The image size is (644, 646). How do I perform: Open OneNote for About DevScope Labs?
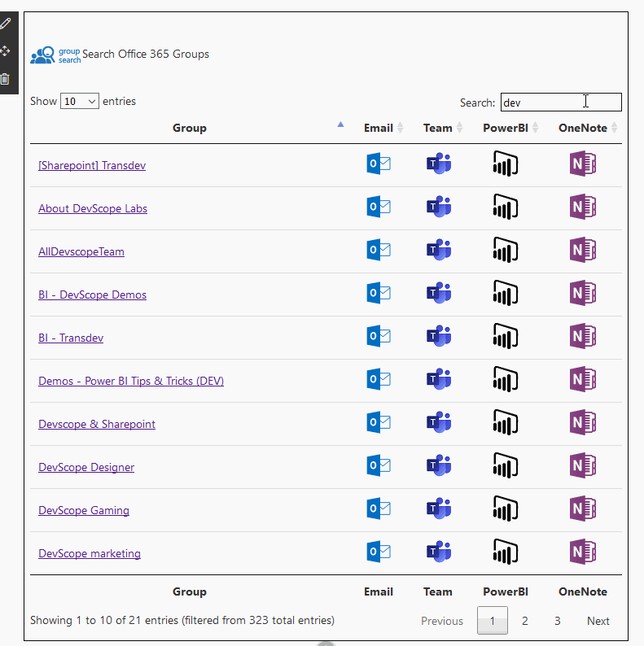click(x=583, y=207)
